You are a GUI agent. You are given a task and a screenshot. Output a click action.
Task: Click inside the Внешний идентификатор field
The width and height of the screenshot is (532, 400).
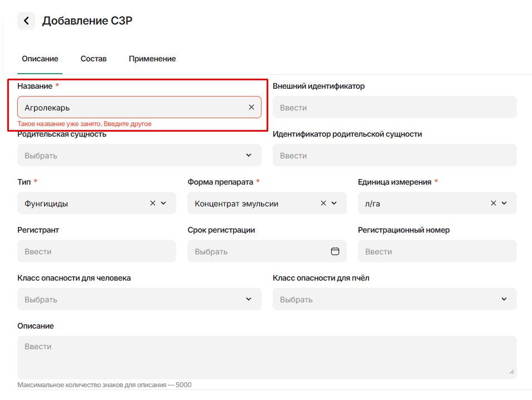tap(394, 107)
